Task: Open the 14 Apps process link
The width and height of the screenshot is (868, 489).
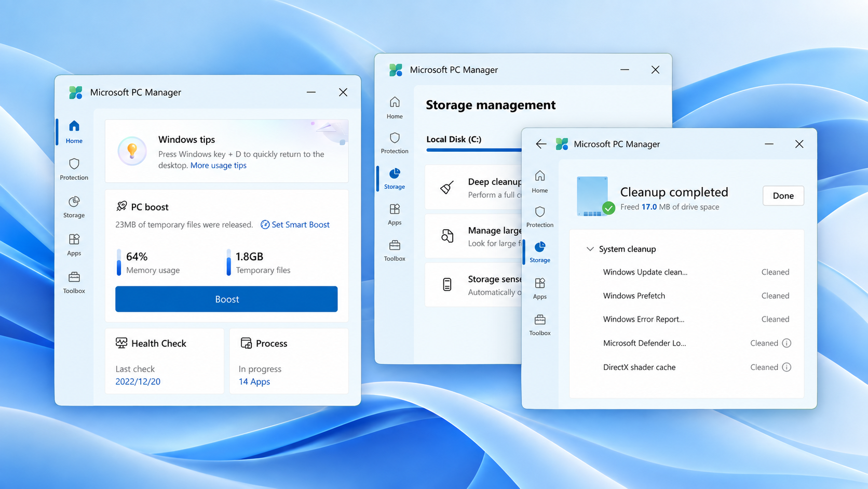Action: click(x=254, y=381)
